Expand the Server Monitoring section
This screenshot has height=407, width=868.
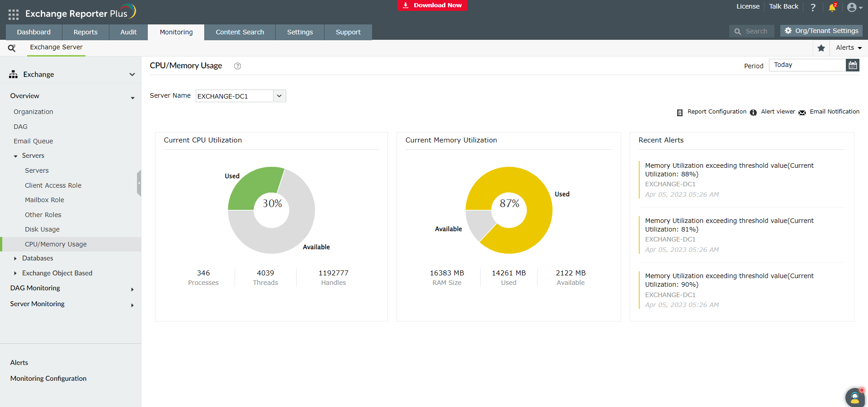[x=132, y=305]
